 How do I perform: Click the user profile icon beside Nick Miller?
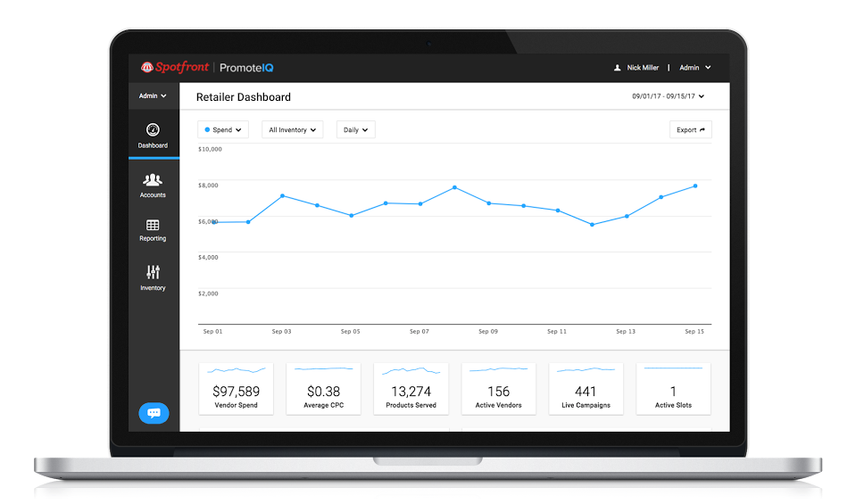(x=617, y=68)
